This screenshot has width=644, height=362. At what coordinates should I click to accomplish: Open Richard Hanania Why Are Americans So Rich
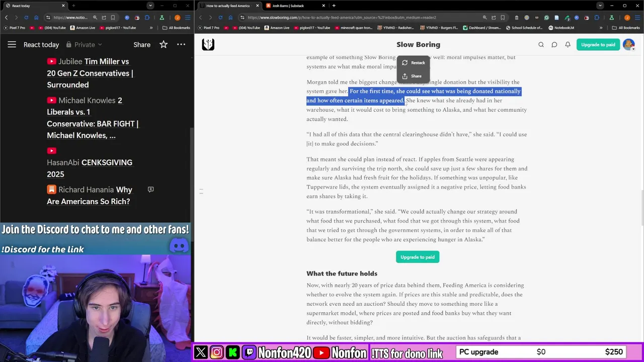point(90,196)
